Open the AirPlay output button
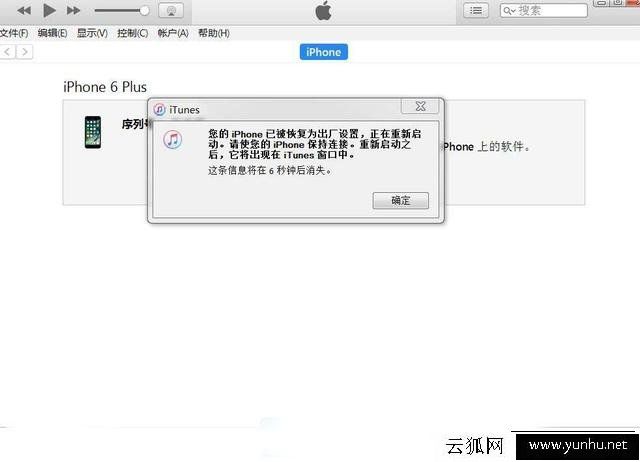 (171, 11)
